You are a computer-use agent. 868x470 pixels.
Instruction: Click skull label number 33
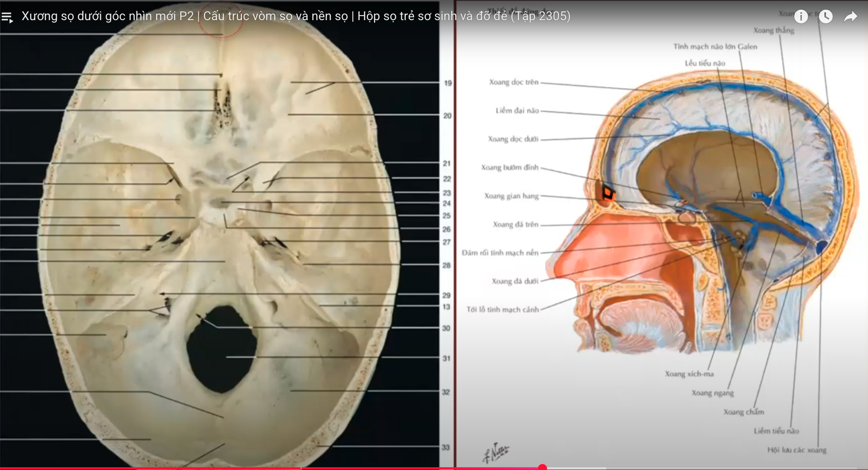(x=446, y=448)
